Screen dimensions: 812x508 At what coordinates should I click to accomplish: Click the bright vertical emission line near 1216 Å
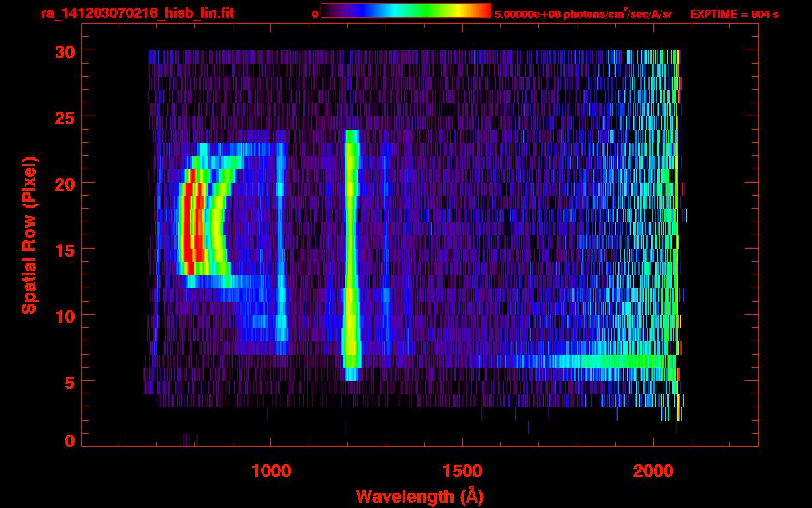pyautogui.click(x=350, y=255)
